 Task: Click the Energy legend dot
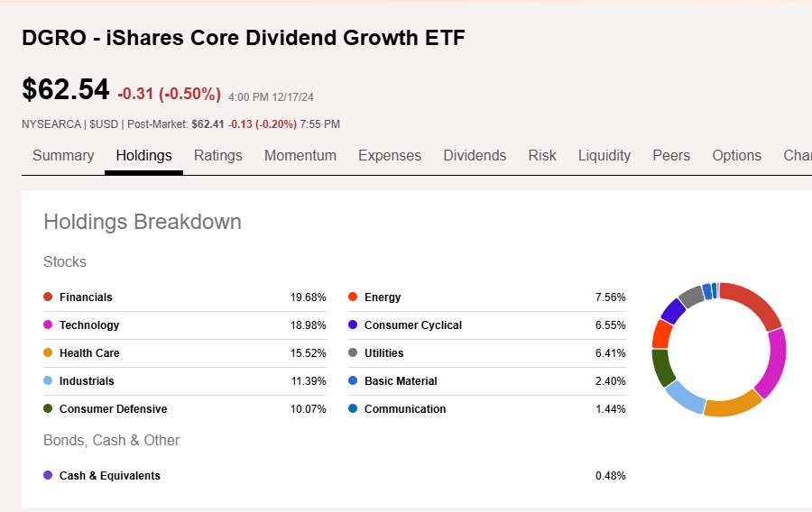click(353, 297)
